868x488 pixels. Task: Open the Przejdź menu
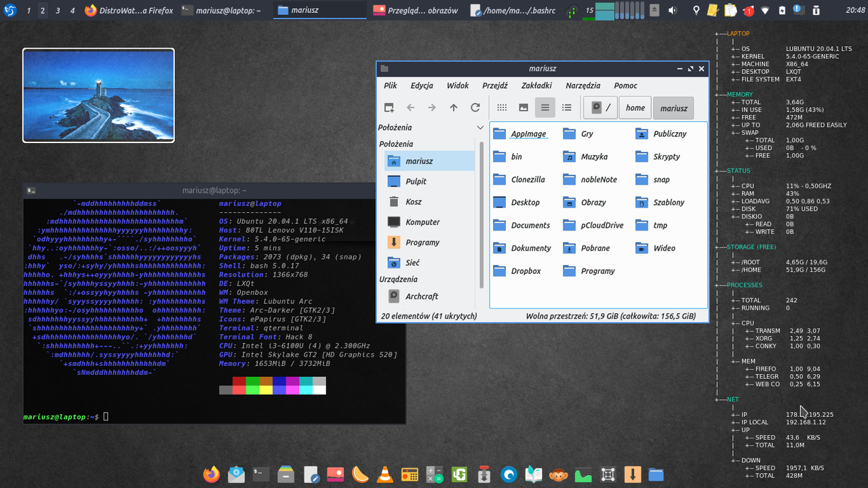click(495, 85)
